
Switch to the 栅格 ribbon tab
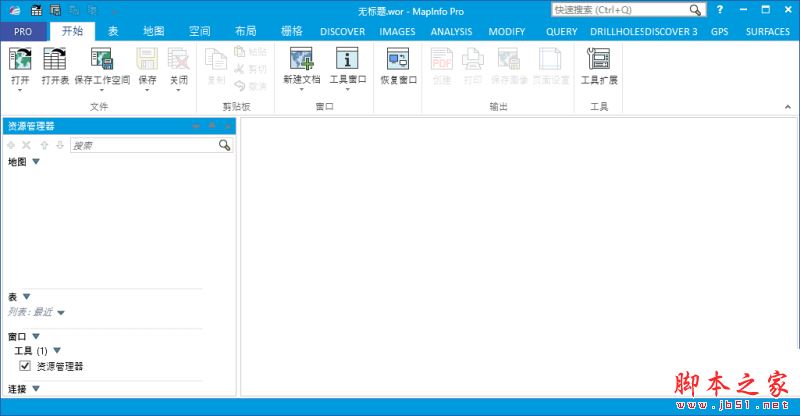point(291,31)
